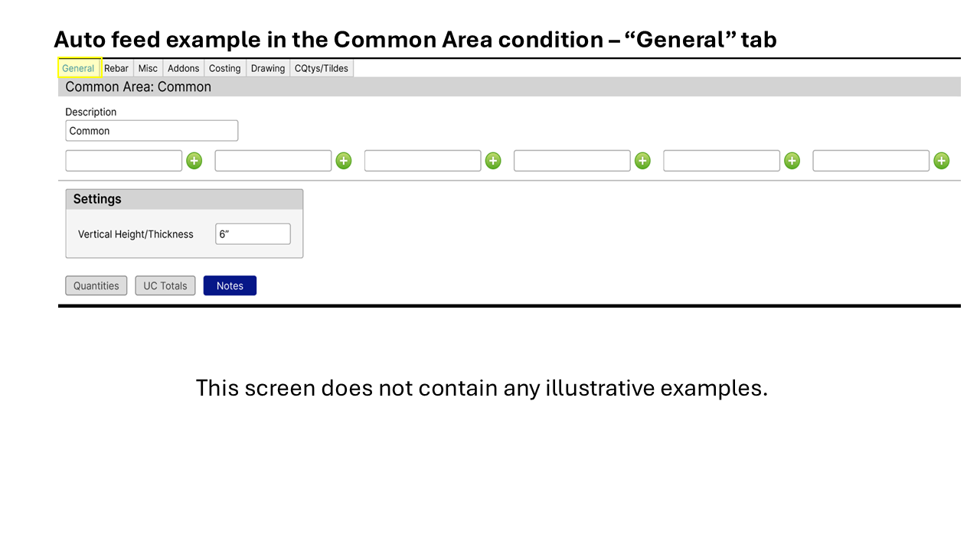Click the second green plus icon
Image resolution: width=980 pixels, height=551 pixels.
coord(344,161)
